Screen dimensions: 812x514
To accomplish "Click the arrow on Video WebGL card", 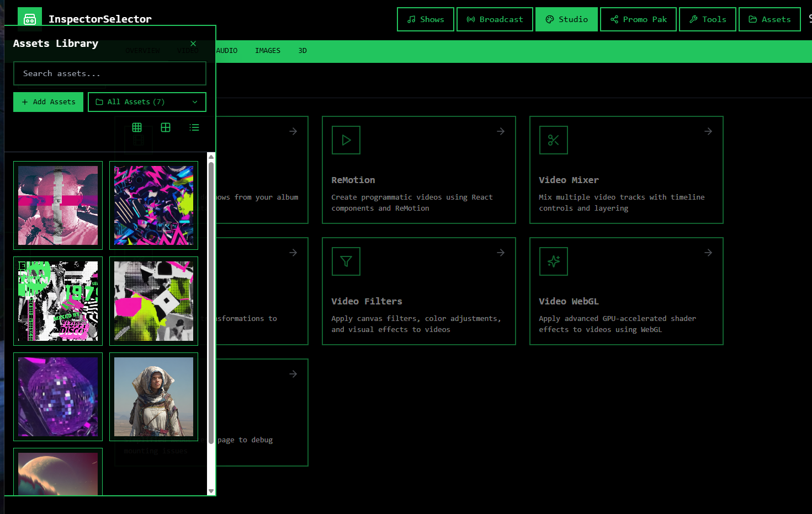I will coord(708,253).
